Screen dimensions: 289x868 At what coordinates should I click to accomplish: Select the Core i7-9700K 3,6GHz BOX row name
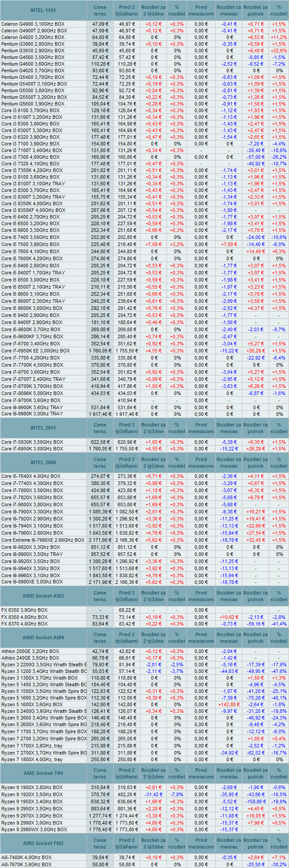click(x=31, y=400)
